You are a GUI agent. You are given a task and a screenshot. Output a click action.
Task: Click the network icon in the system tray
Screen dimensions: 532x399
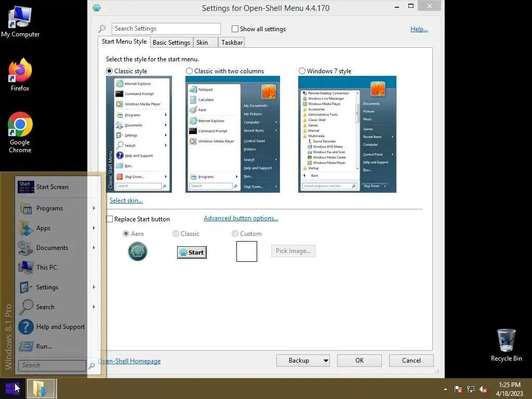coord(471,389)
